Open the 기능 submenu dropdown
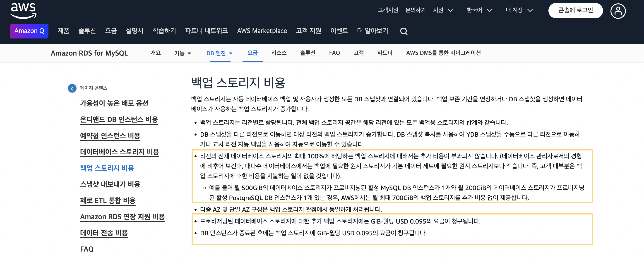 (183, 53)
